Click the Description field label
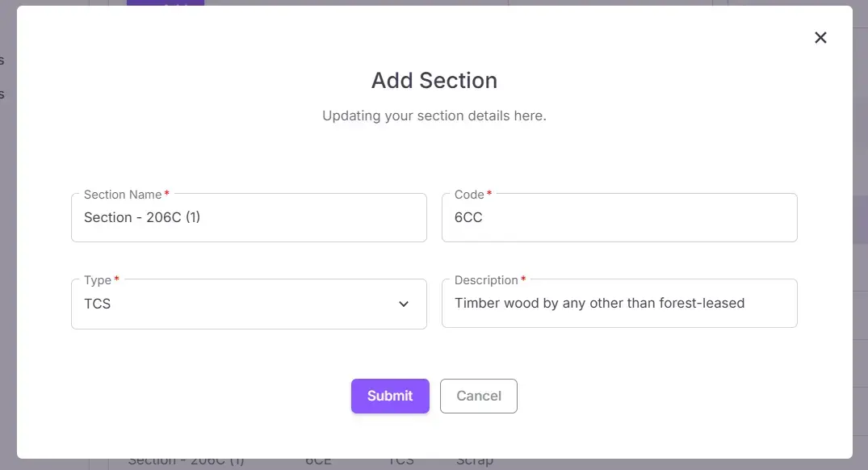The image size is (868, 470). (486, 280)
